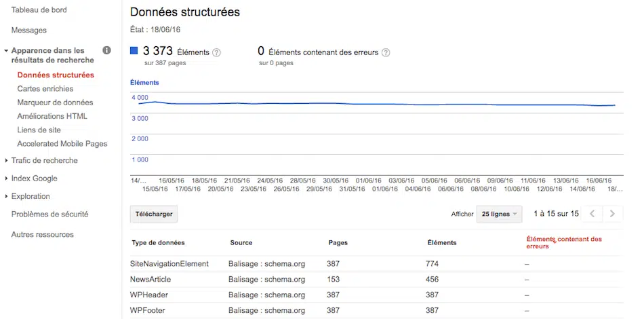
Task: Expand the Index Google section
Action: point(34,179)
